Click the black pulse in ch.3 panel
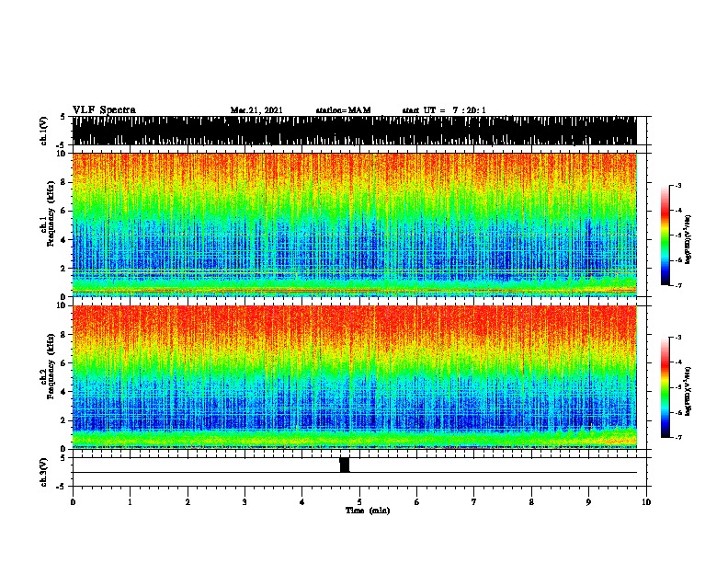This screenshot has height=563, width=728. (x=344, y=465)
